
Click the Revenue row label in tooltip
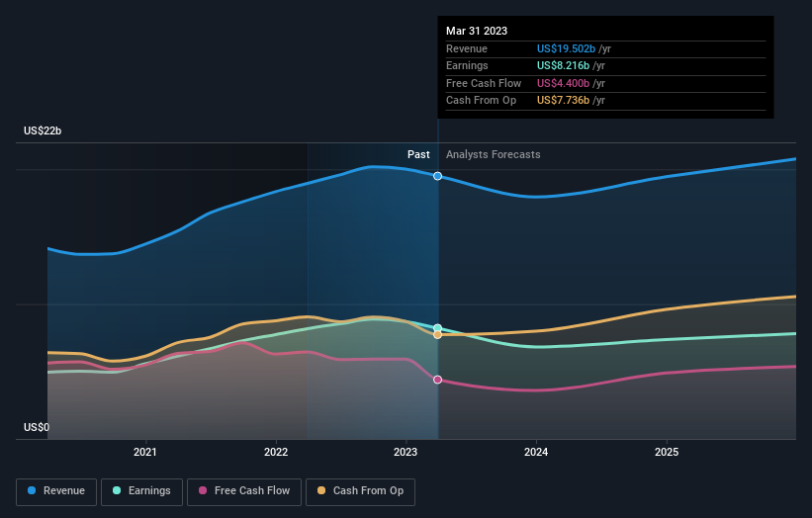(x=467, y=48)
